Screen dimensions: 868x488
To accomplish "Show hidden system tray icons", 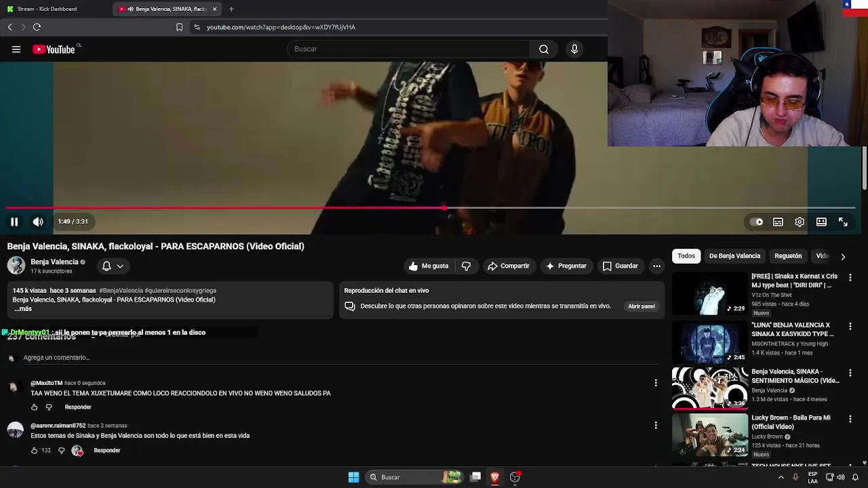I will pos(781,477).
